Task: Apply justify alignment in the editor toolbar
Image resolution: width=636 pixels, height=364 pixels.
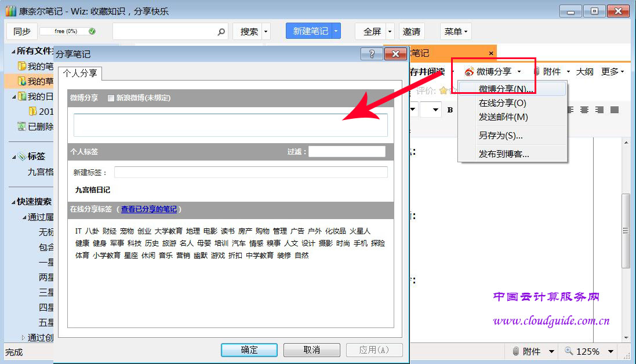Action: coord(615,110)
